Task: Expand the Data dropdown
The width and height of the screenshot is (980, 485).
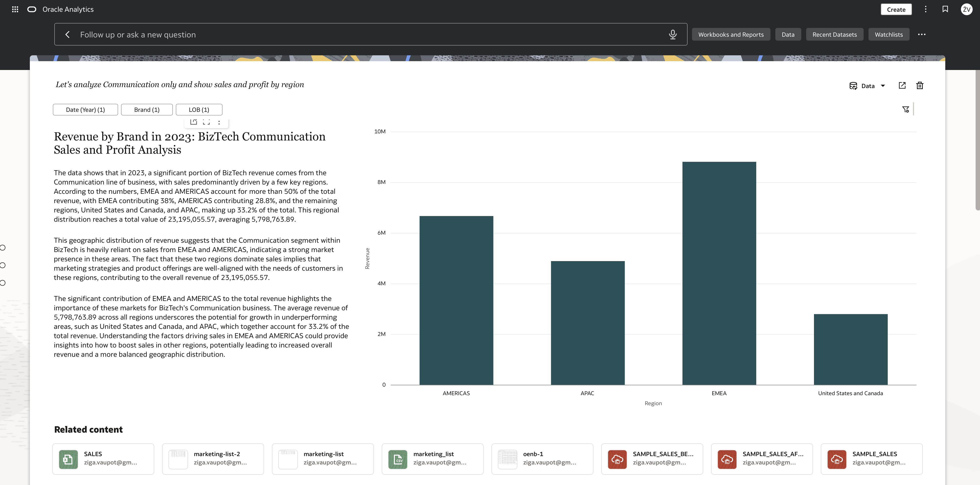Action: click(867, 86)
